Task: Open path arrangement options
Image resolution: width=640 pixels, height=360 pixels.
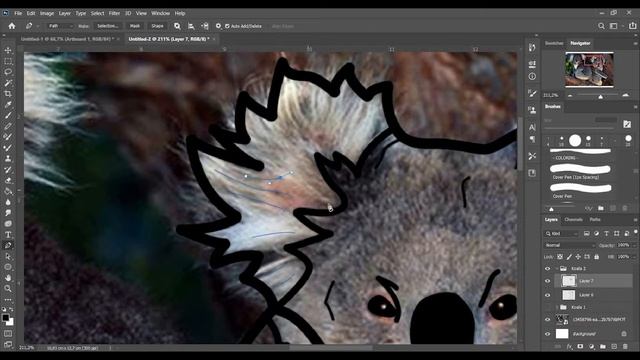Action: (x=205, y=26)
